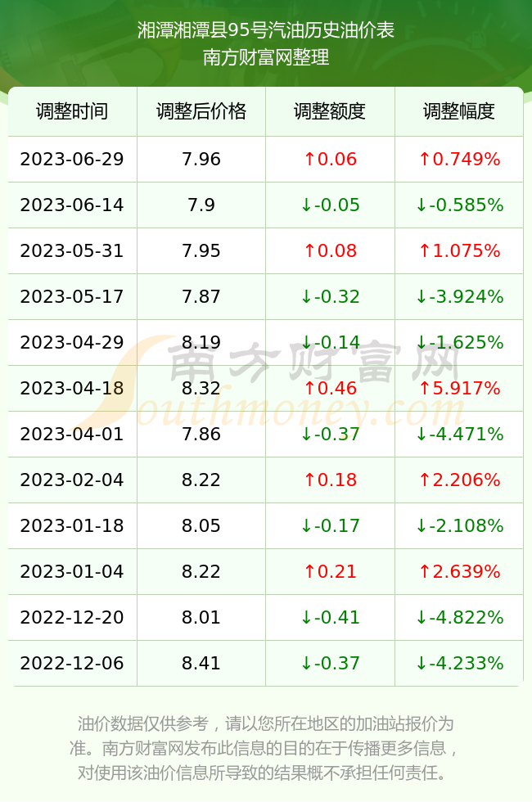Click the 调整额度 column header

(330, 111)
